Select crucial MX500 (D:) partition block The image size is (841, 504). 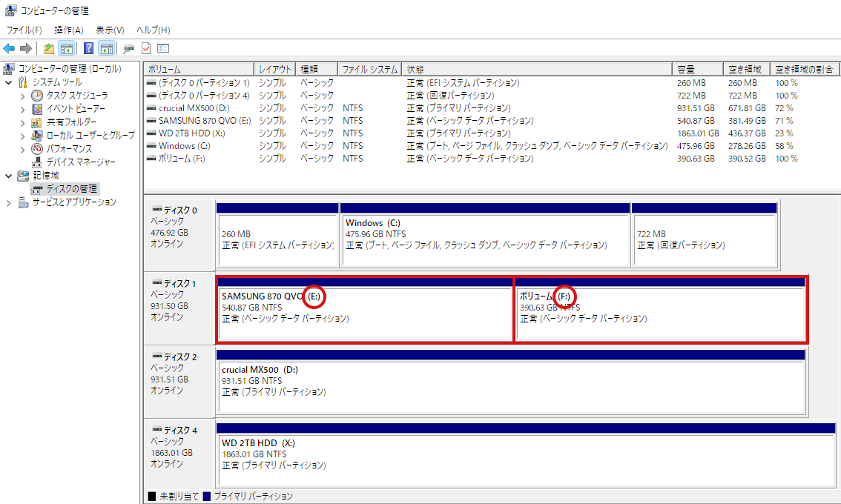(x=510, y=382)
